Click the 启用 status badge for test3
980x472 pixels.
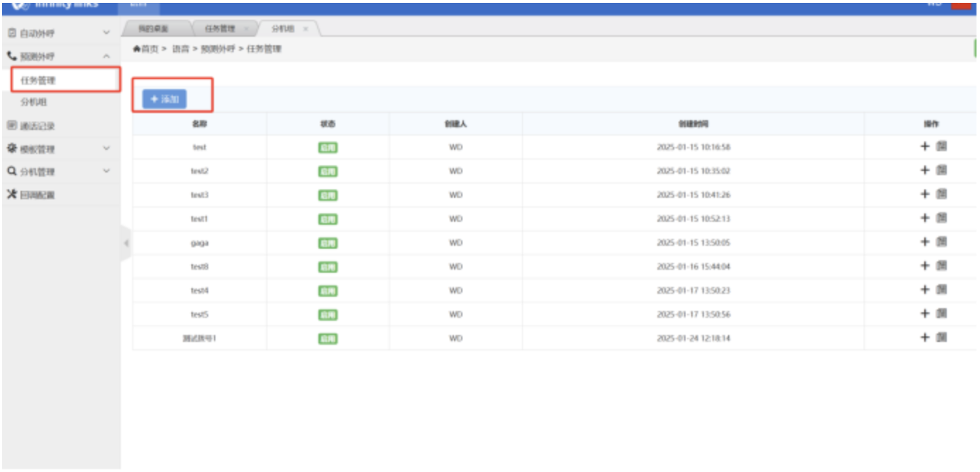click(x=328, y=196)
